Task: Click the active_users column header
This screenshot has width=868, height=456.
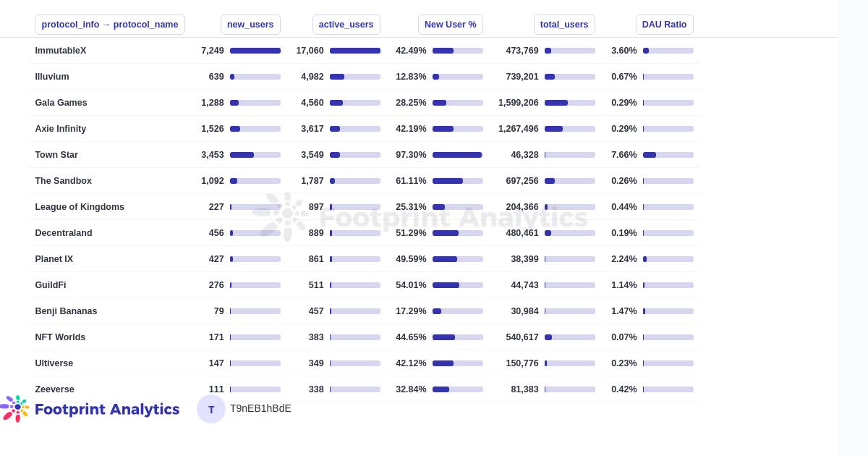Action: pyautogui.click(x=346, y=25)
